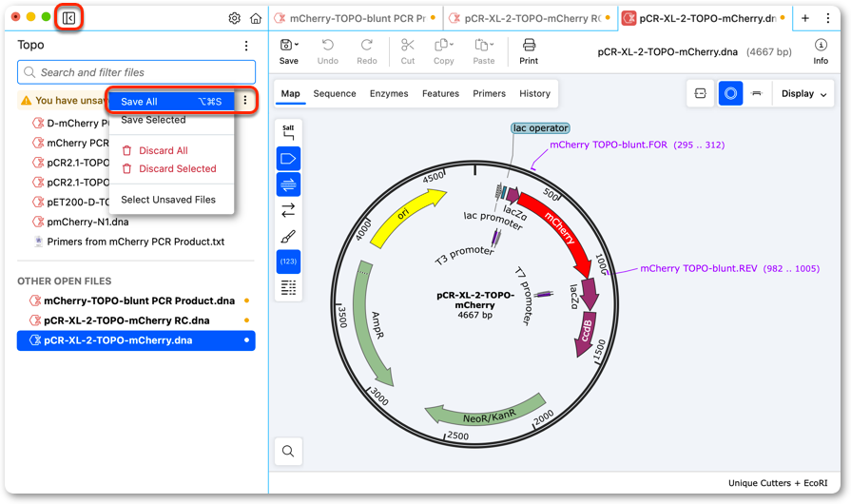This screenshot has height=504, width=851.
Task: Toggle show translations arrows icon
Action: [288, 210]
